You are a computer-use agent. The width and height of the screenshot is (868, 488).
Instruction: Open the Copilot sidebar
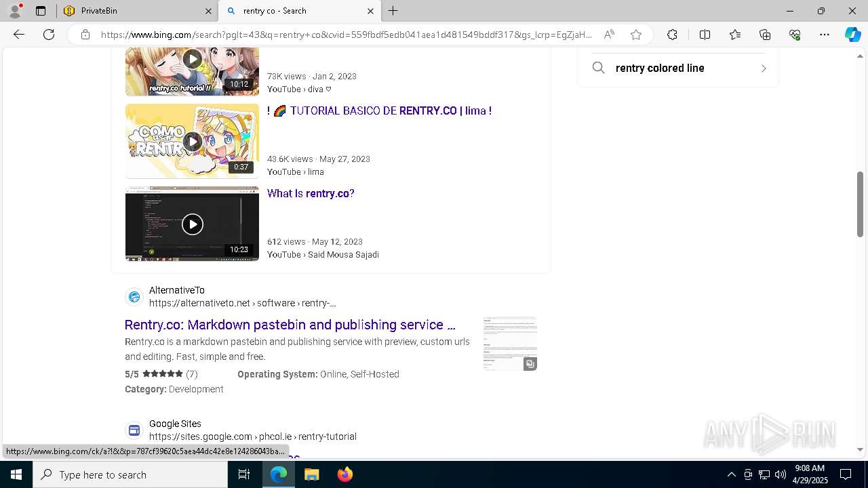(852, 35)
